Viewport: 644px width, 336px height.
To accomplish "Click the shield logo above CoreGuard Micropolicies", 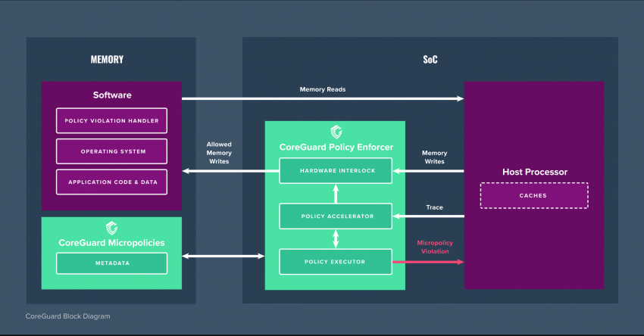I will pos(111,228).
